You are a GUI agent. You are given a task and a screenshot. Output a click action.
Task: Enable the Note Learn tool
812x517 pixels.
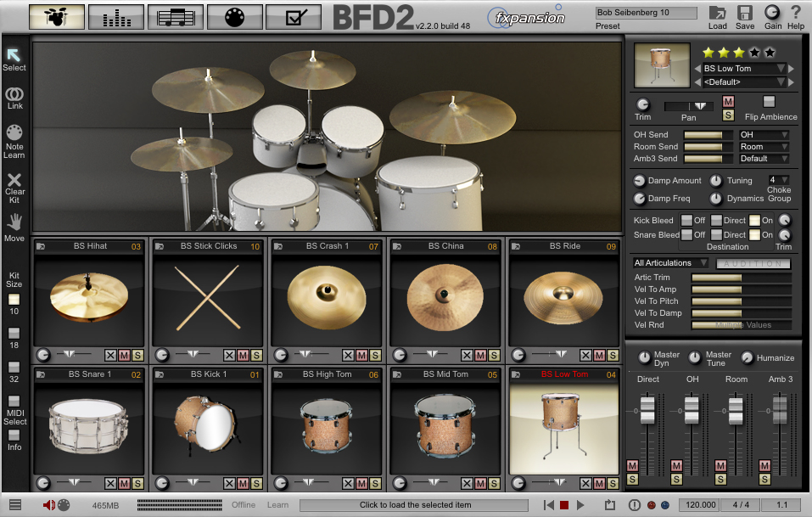coord(14,132)
